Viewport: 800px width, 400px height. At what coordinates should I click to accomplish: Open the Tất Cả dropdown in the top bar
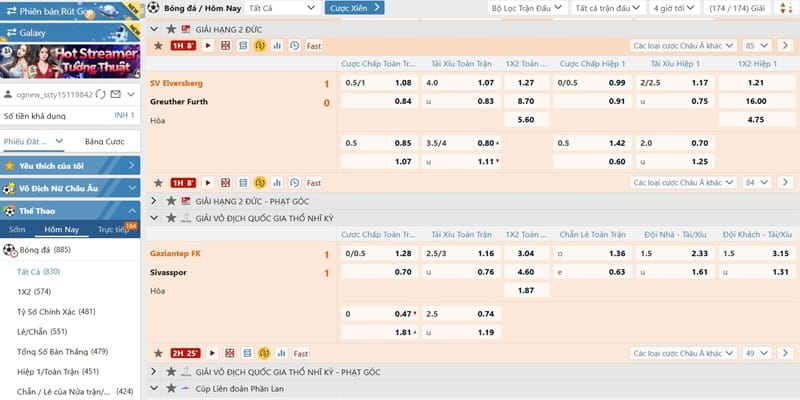[x=282, y=8]
